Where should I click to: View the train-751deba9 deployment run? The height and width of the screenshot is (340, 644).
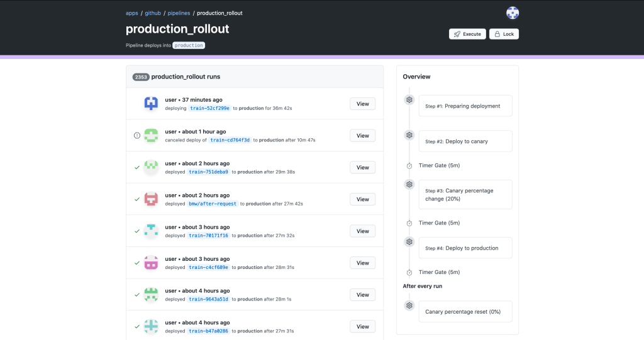[362, 167]
